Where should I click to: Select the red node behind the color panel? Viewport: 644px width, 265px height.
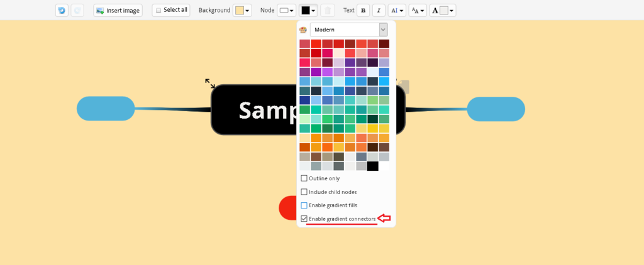287,208
